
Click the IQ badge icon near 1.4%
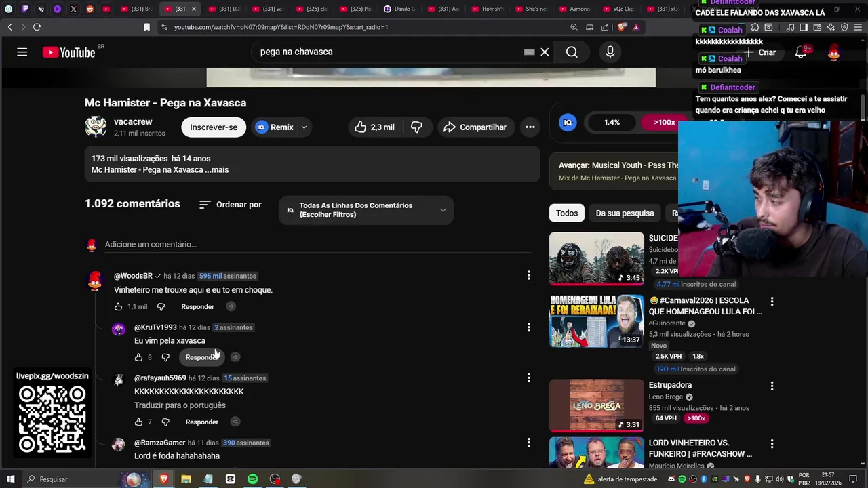(x=568, y=122)
